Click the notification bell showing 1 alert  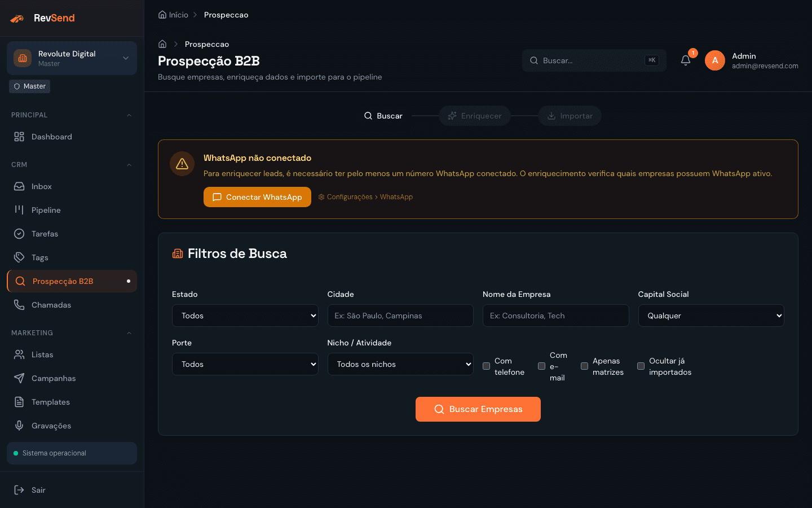685,60
